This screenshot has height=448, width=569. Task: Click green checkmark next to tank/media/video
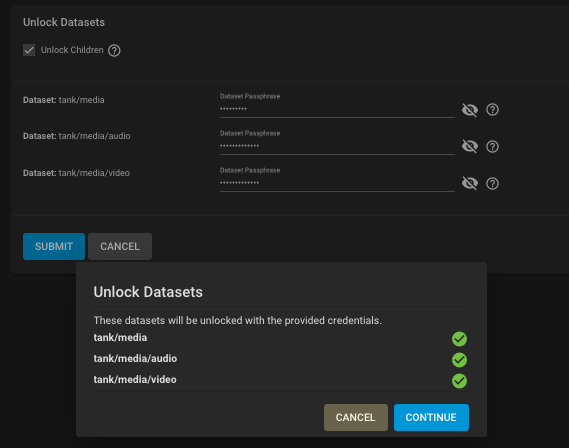pos(459,381)
